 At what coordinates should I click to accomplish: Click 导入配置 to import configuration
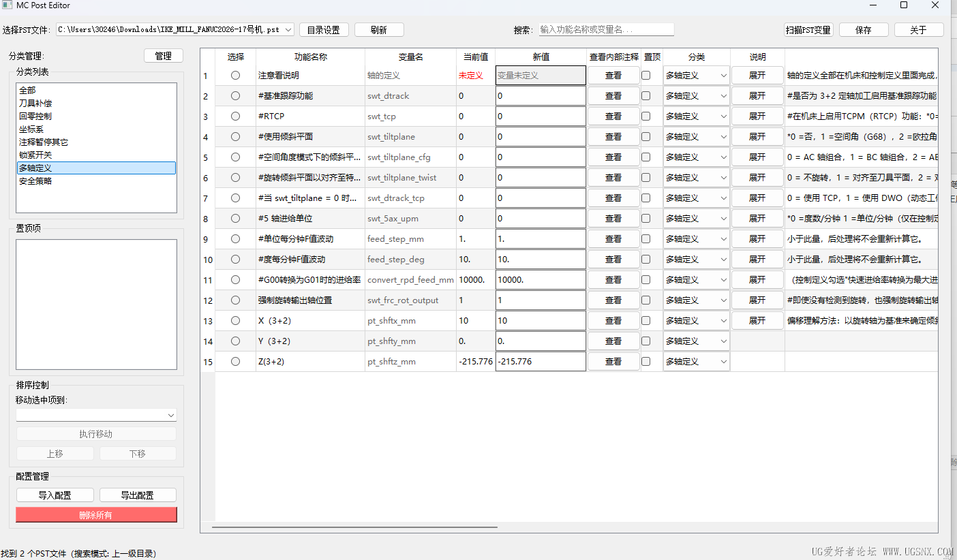(x=55, y=495)
